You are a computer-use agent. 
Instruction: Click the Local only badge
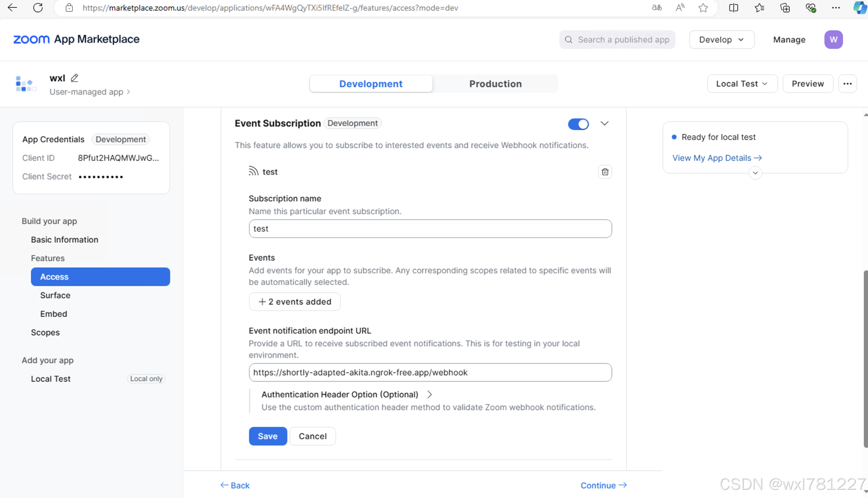tap(146, 378)
